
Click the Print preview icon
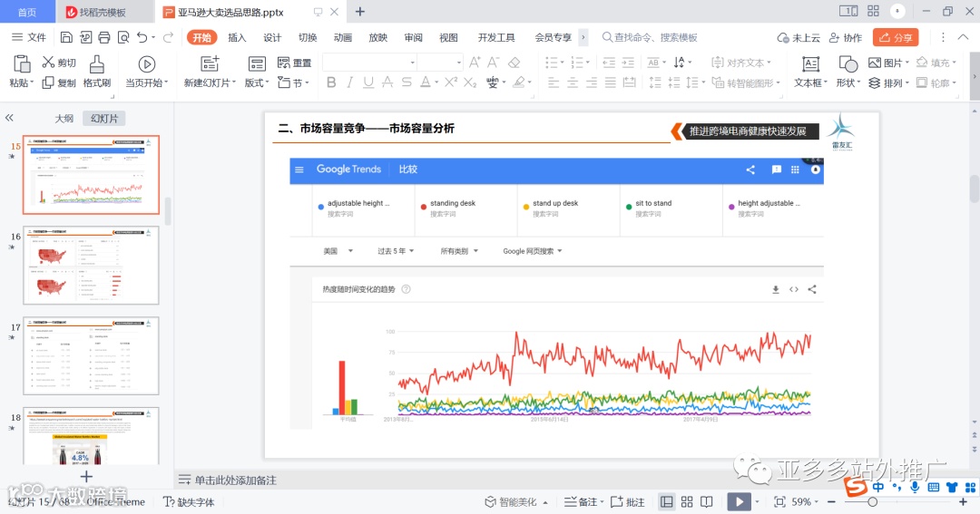(123, 37)
